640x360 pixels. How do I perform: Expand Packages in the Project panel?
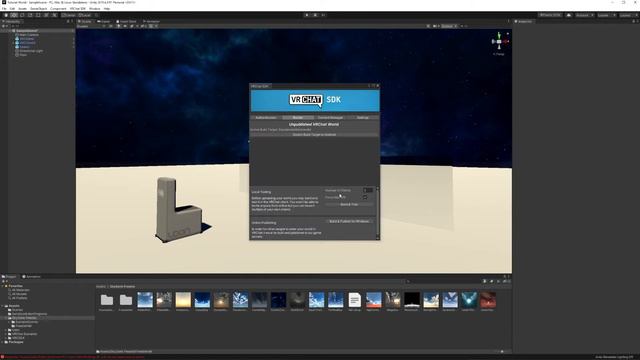click(3, 342)
